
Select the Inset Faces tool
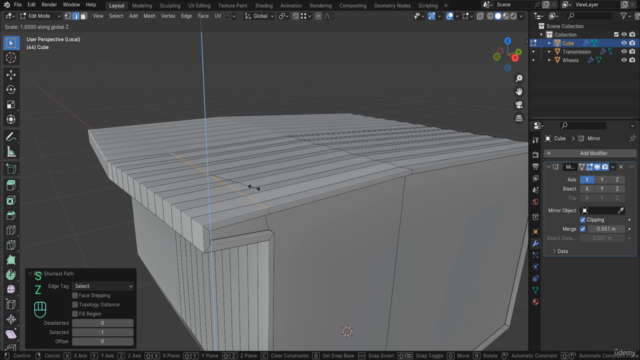click(x=11, y=200)
